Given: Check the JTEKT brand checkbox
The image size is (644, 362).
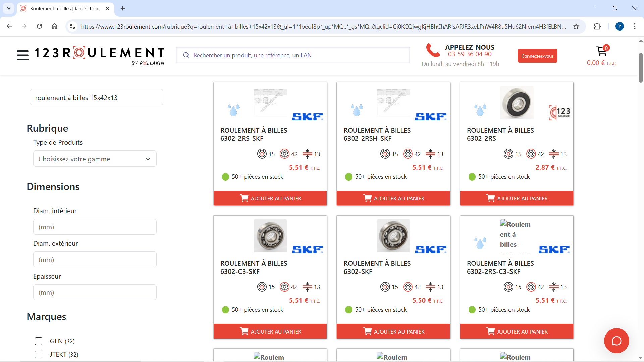Looking at the screenshot, I should click(x=39, y=354).
